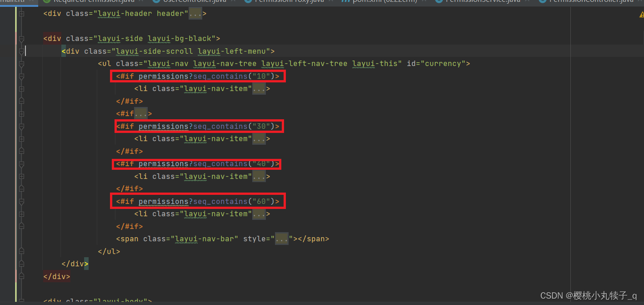Click the seq_contains("40") condition text

click(234, 164)
